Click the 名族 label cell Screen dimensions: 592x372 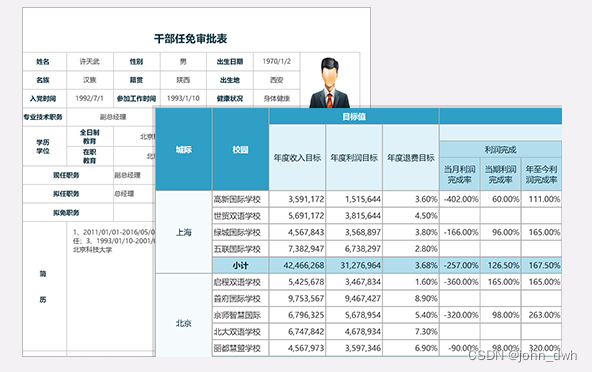point(45,80)
